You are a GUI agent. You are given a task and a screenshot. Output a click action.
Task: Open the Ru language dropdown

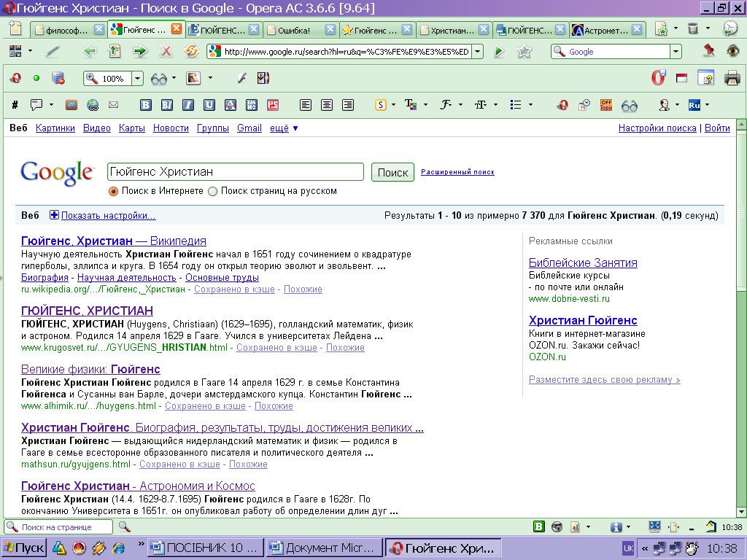[707, 105]
